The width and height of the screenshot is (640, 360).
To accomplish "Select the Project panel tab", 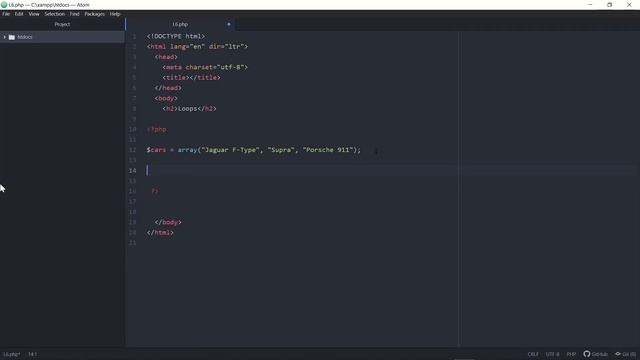I will (62, 24).
